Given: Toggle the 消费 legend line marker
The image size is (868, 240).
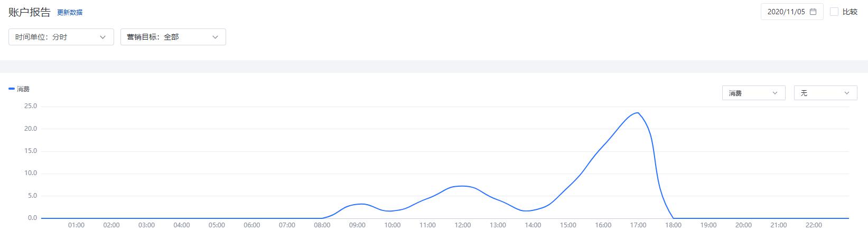Looking at the screenshot, I should pos(12,89).
